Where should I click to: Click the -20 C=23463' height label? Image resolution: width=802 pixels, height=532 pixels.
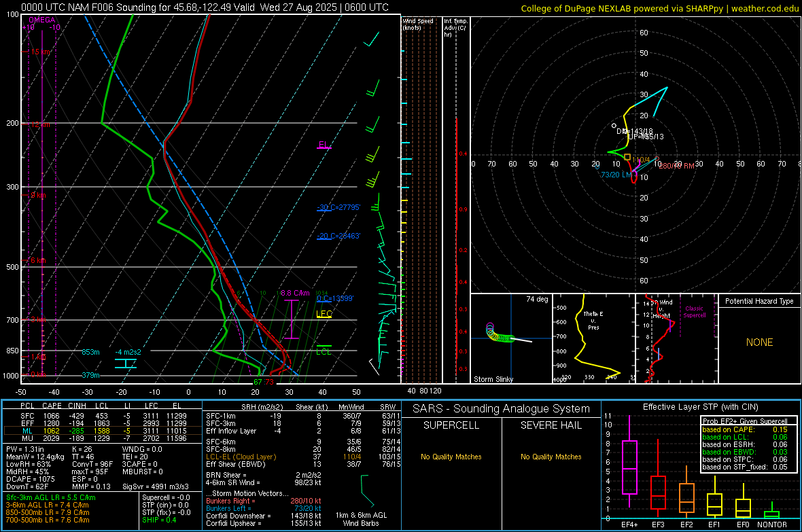338,236
